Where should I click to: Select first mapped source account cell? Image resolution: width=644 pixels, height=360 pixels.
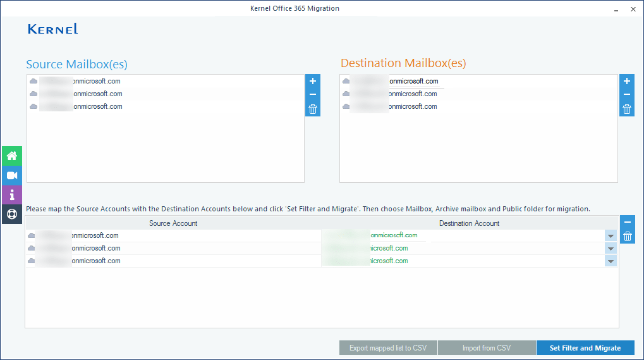pos(173,236)
